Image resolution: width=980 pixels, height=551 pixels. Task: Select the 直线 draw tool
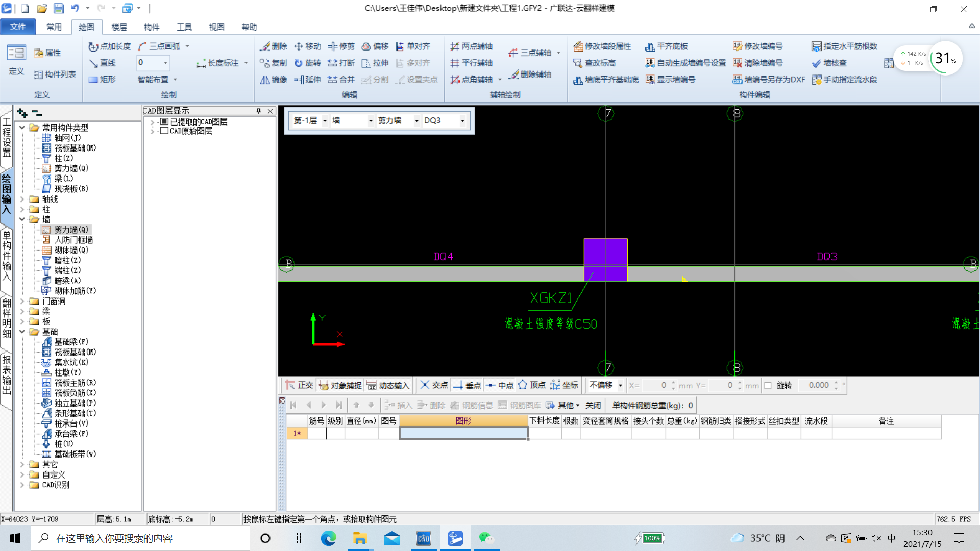coord(102,63)
